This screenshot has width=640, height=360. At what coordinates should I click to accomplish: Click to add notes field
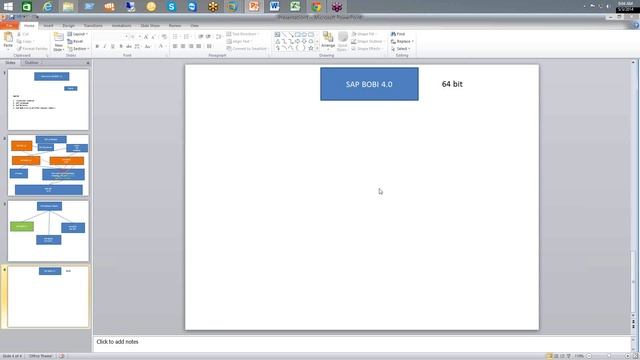362,342
